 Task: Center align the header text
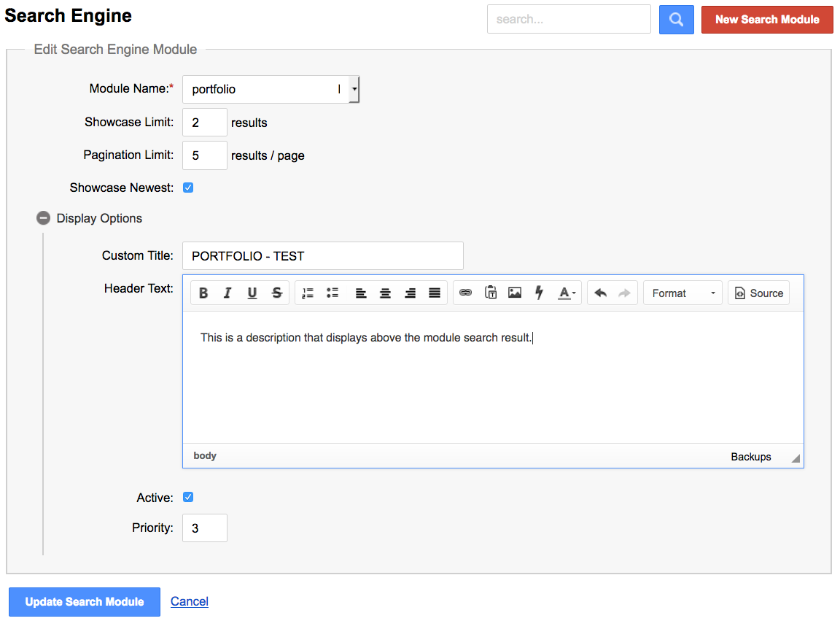(385, 293)
